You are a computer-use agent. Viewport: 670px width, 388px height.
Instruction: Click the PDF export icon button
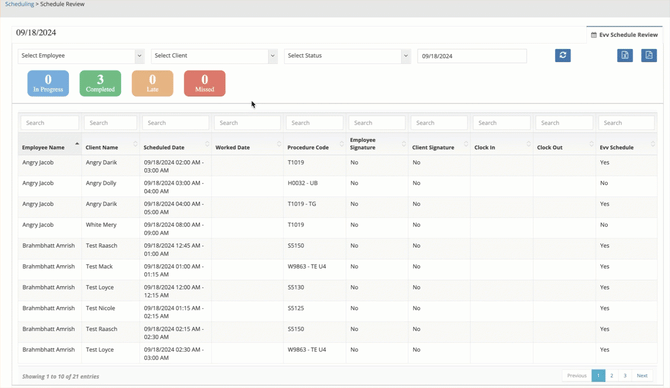point(649,56)
